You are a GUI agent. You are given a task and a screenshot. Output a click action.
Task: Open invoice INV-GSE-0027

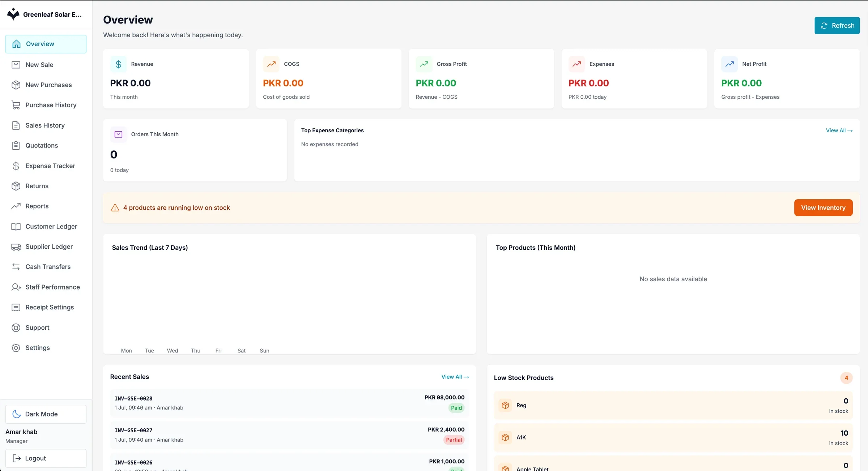tap(289, 435)
